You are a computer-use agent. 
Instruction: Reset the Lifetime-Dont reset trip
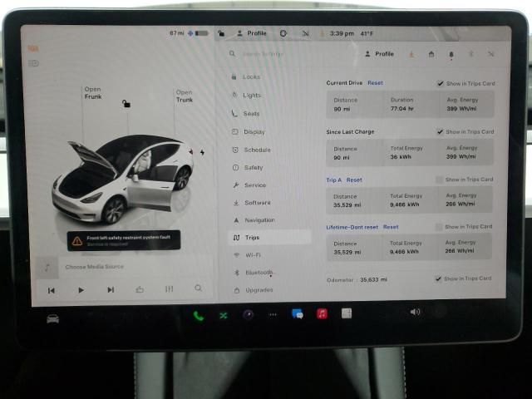pyautogui.click(x=391, y=227)
